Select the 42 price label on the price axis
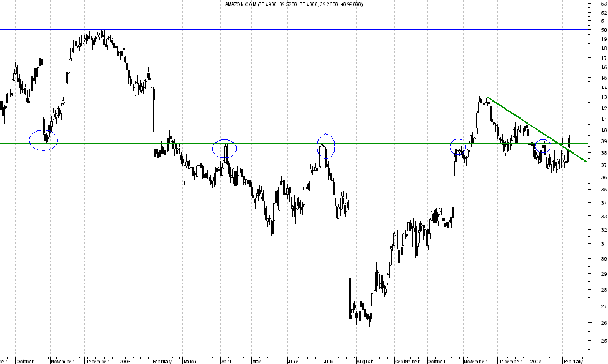The width and height of the screenshot is (608, 364). pos(604,108)
